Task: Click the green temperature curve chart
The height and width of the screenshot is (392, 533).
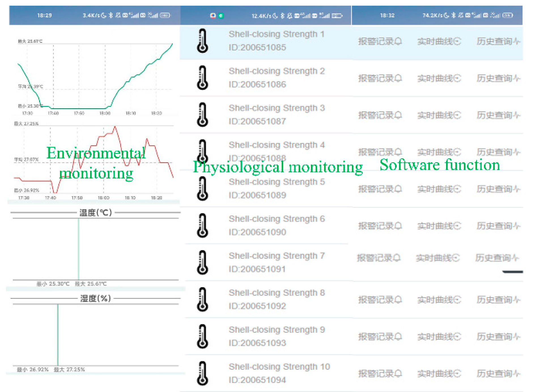Action: pyautogui.click(x=95, y=76)
